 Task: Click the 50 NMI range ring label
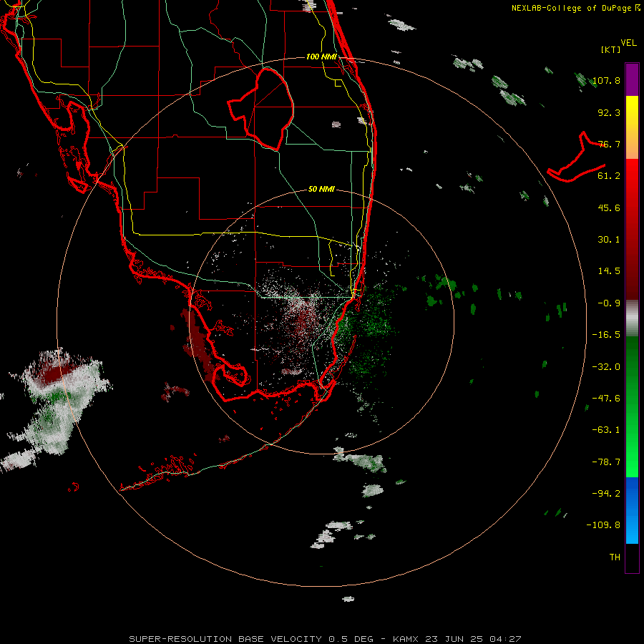coord(321,189)
